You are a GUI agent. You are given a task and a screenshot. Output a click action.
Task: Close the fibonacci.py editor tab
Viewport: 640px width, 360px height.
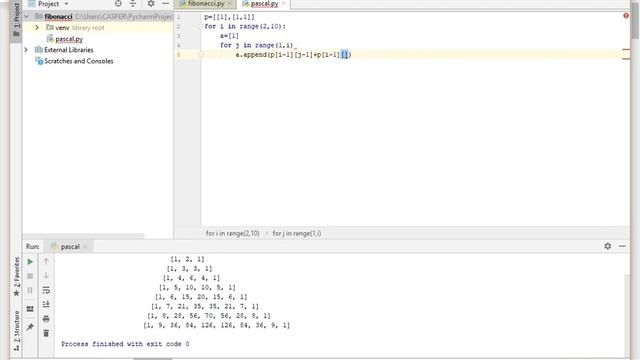click(230, 4)
